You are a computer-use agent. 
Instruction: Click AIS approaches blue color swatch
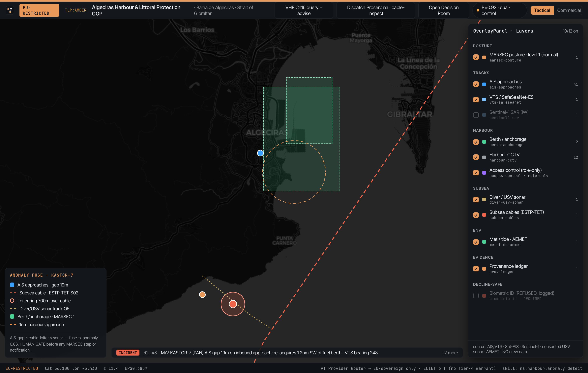coord(484,84)
